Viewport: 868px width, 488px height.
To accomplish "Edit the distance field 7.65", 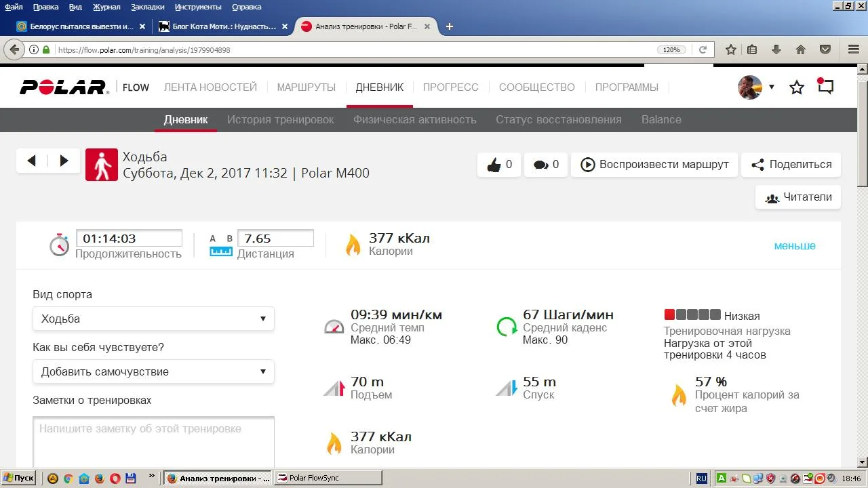I will [x=275, y=239].
